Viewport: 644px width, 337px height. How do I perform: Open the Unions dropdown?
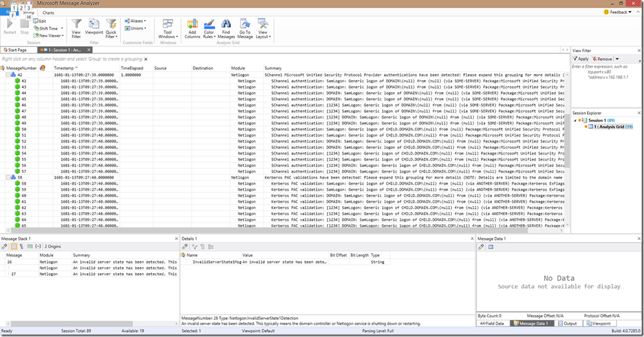(135, 28)
